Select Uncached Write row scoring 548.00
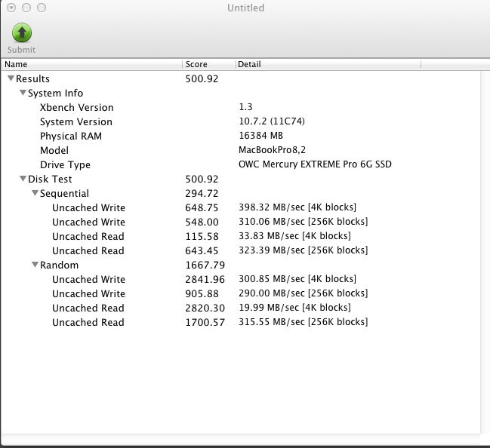490x448 pixels. pos(241,222)
